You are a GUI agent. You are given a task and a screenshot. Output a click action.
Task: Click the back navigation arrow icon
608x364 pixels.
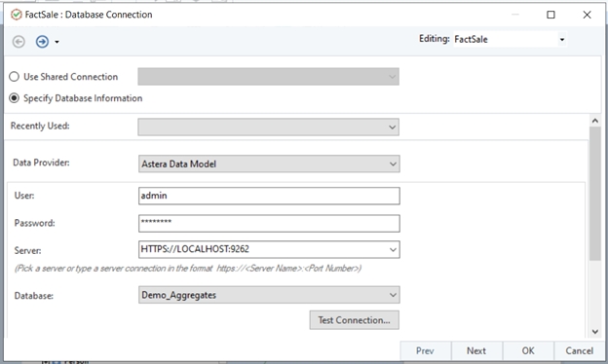[19, 42]
